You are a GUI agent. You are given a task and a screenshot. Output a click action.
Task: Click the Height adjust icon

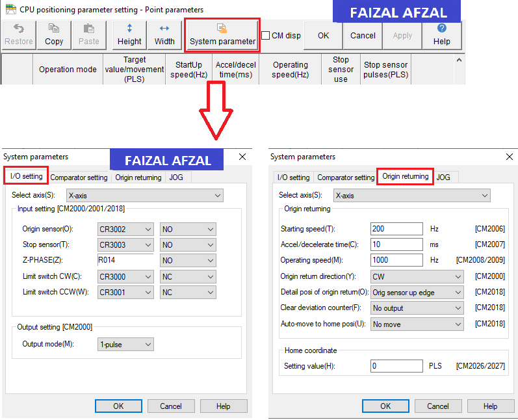click(129, 35)
